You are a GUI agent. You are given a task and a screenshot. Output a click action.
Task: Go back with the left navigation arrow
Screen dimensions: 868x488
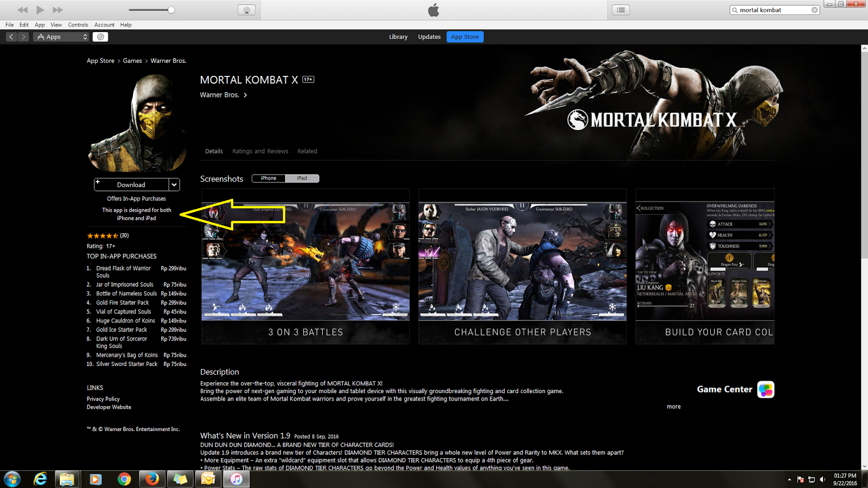pos(11,37)
